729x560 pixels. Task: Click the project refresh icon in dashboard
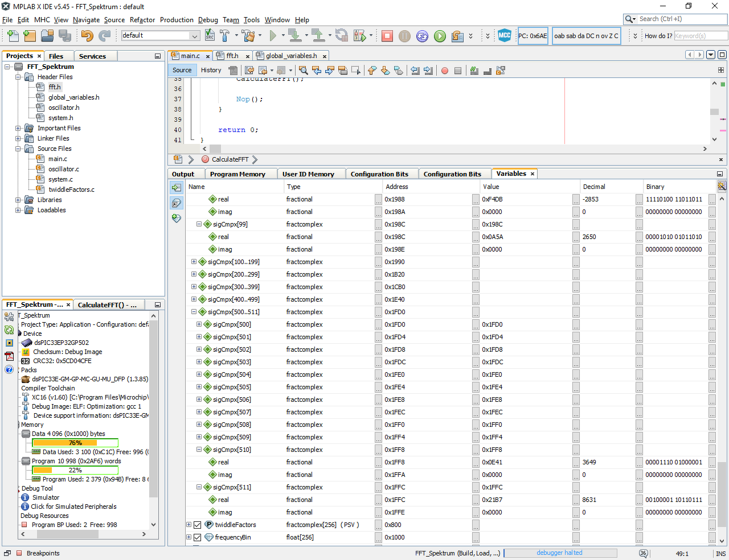click(9, 330)
